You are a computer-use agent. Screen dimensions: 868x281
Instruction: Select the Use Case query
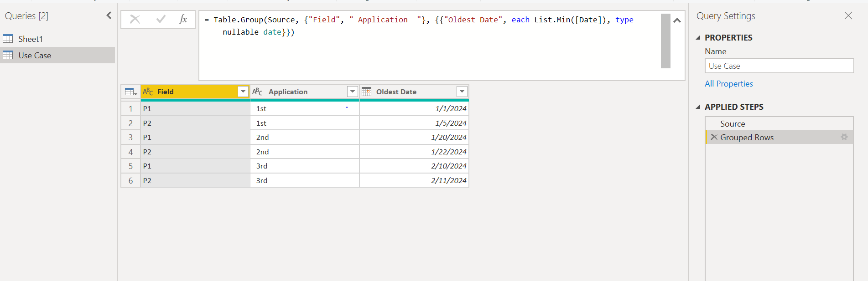tap(57, 55)
